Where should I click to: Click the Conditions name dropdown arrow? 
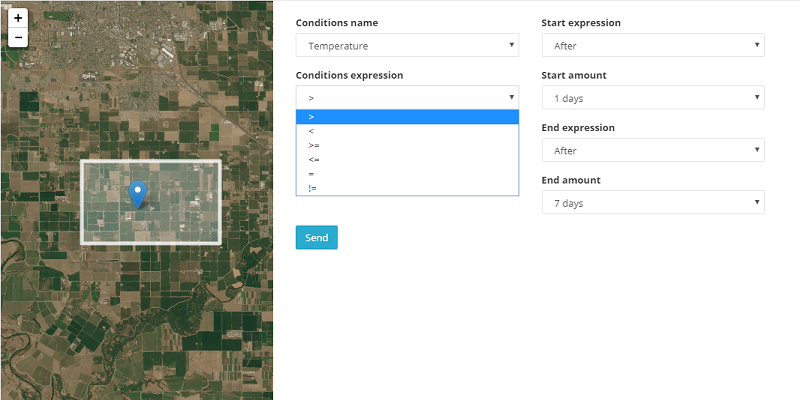(512, 46)
